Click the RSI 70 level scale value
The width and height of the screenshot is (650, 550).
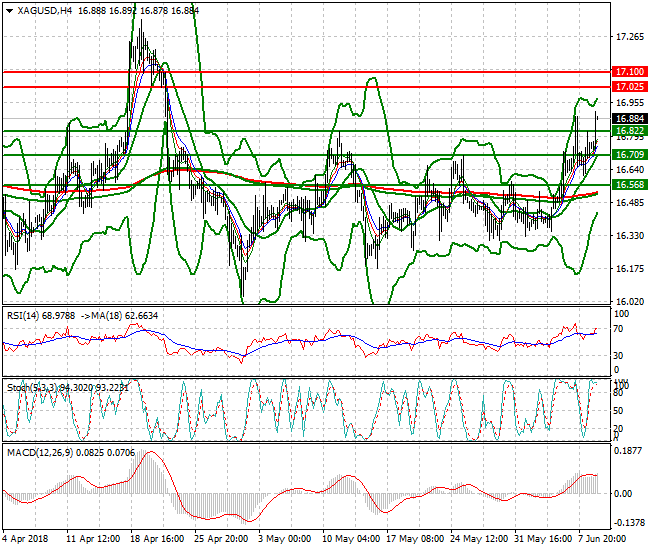618,329
